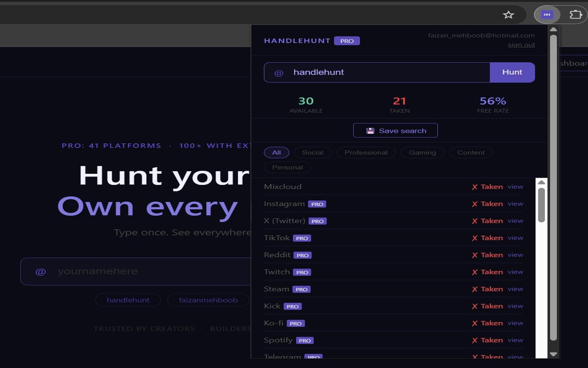View the Mixcloud profile link
The image size is (588, 368).
tap(515, 187)
